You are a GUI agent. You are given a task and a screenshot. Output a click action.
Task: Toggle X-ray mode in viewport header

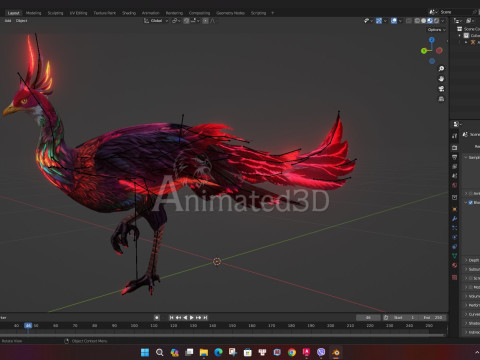tap(409, 21)
